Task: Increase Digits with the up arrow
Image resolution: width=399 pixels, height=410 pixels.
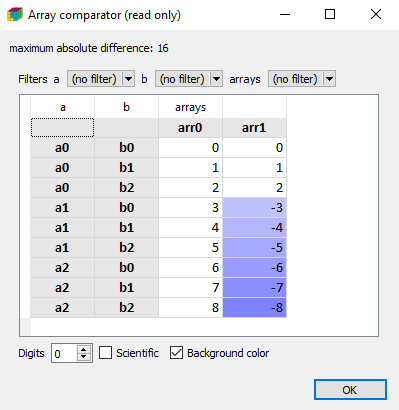Action: click(x=84, y=349)
